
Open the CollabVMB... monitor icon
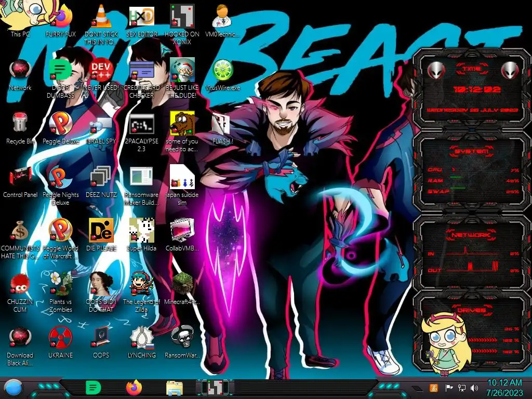(x=182, y=235)
